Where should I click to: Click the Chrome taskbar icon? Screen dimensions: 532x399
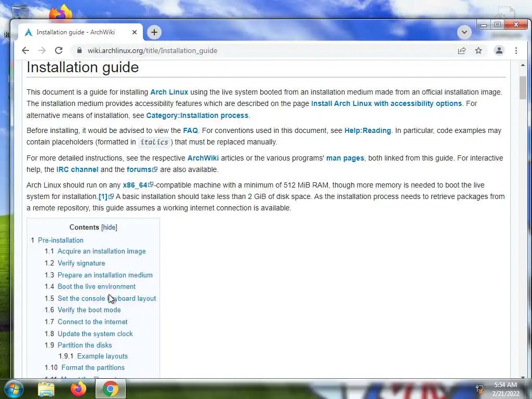pyautogui.click(x=111, y=389)
